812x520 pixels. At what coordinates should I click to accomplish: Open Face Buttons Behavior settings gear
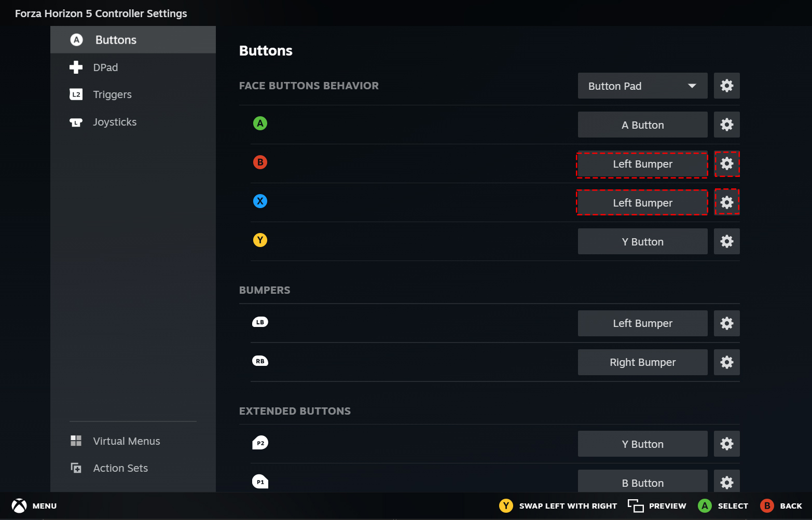coord(726,86)
